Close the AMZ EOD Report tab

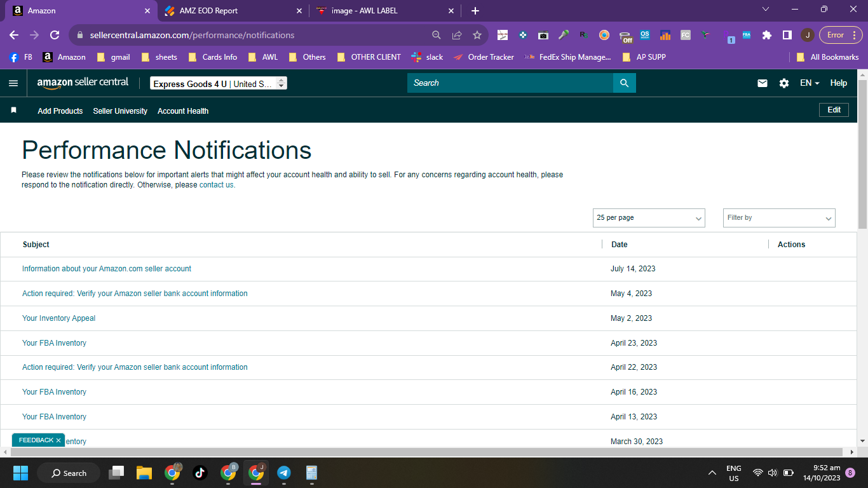click(300, 11)
